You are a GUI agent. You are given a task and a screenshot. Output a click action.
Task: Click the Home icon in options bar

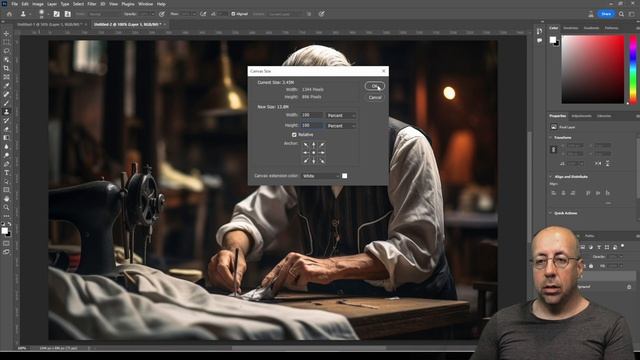9,14
